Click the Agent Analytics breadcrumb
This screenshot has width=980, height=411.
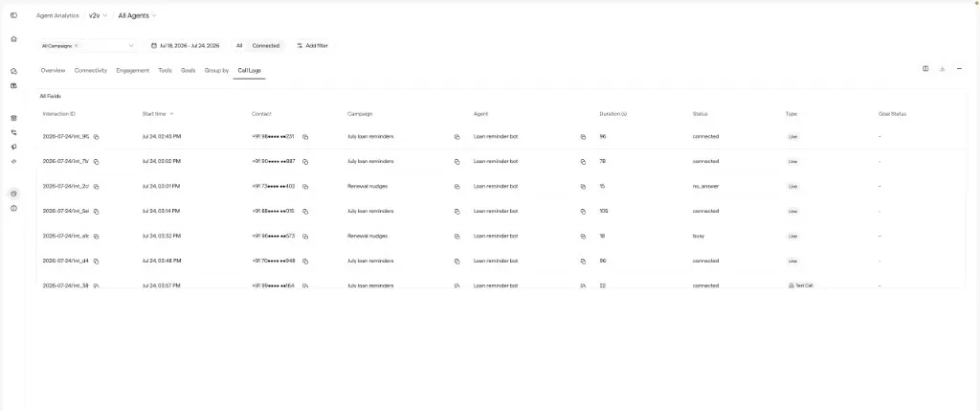tap(57, 15)
